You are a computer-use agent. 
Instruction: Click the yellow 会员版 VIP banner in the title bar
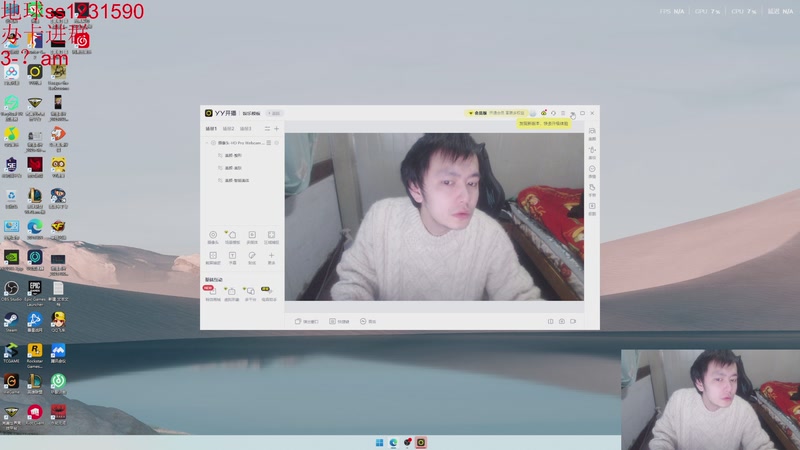pyautogui.click(x=496, y=113)
